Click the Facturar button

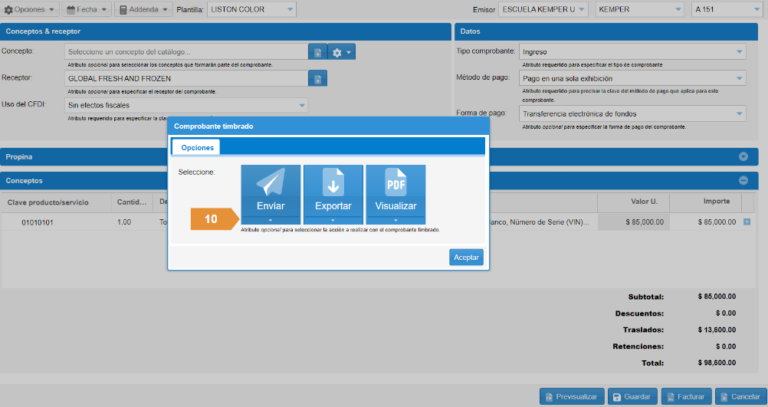(686, 396)
